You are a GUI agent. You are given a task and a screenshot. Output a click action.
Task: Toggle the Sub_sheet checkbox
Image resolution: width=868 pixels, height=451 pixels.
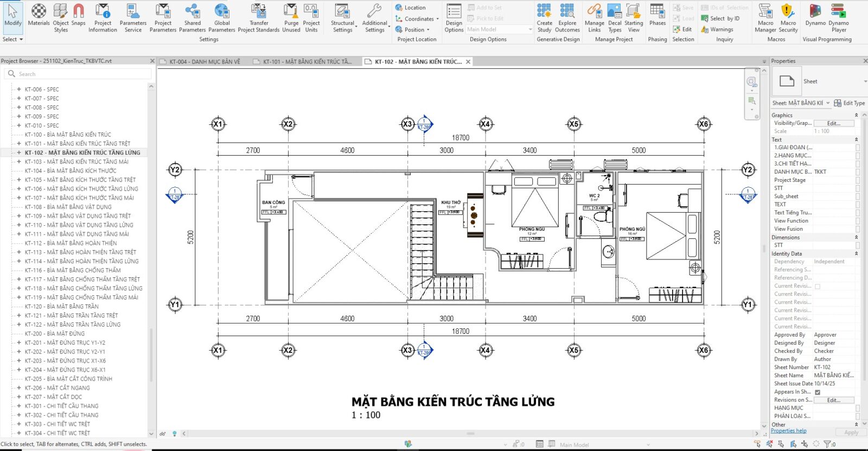(x=858, y=196)
